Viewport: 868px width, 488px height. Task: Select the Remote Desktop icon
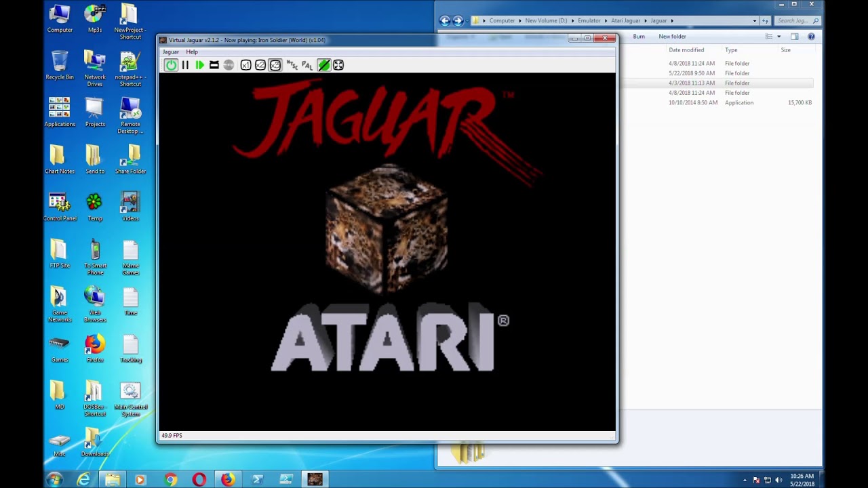point(130,116)
